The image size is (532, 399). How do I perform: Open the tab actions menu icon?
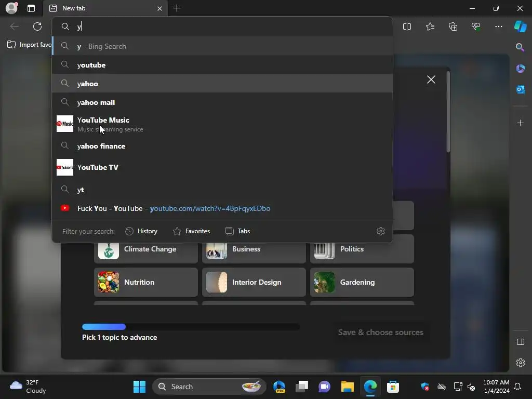pyautogui.click(x=31, y=8)
